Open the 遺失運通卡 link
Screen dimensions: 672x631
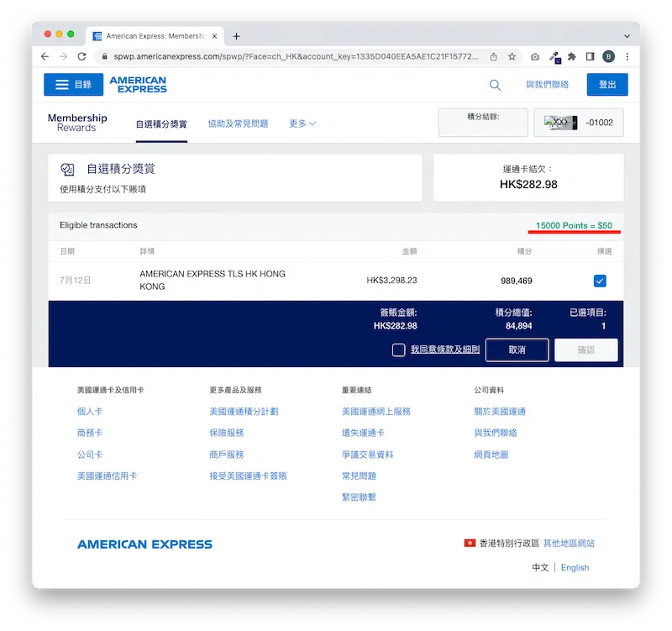click(x=363, y=433)
